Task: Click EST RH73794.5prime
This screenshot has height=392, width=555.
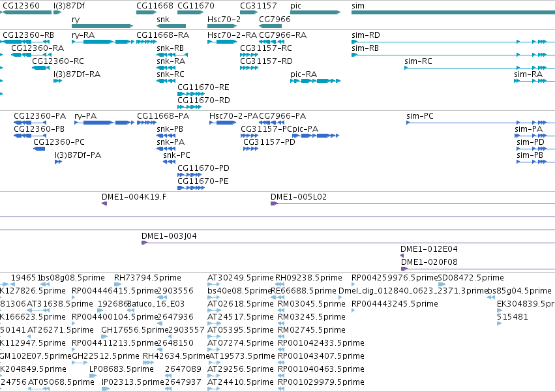Action: (x=147, y=278)
